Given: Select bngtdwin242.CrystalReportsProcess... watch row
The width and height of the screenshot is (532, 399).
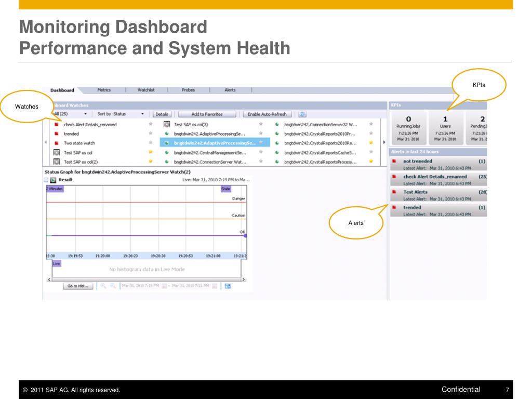Looking at the screenshot, I should click(x=320, y=162).
